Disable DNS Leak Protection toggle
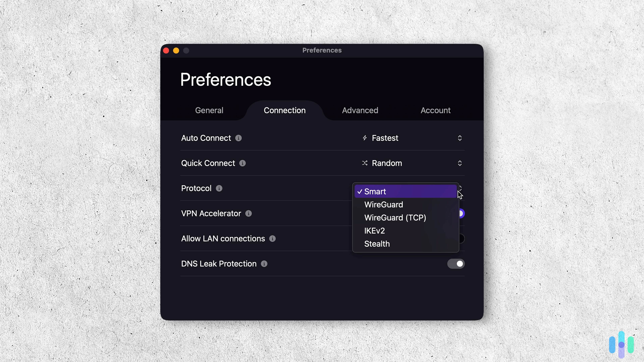The height and width of the screenshot is (362, 644). (x=456, y=264)
